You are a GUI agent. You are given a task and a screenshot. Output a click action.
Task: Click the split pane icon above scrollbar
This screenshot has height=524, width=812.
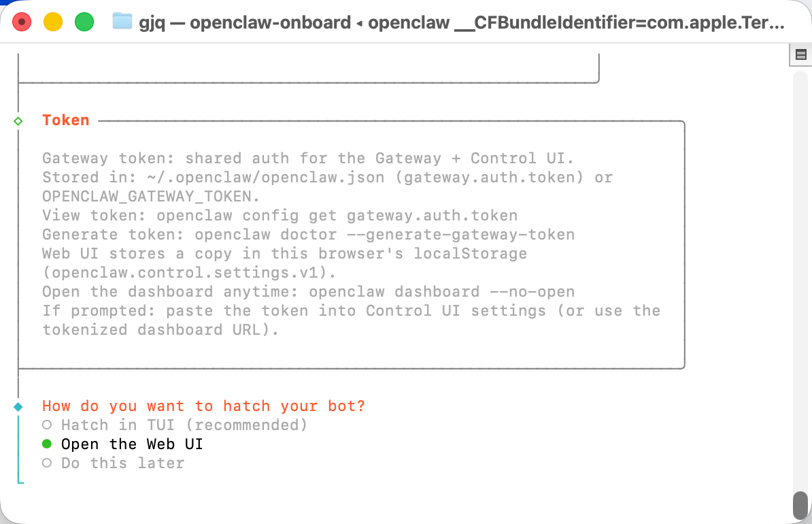(x=800, y=55)
